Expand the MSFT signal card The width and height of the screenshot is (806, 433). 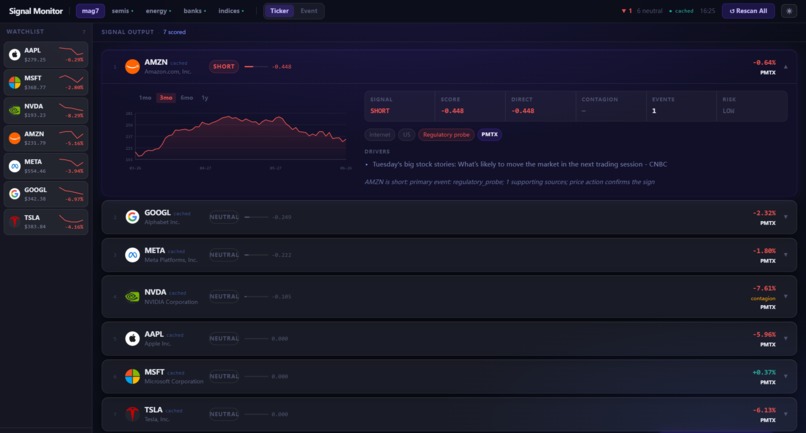click(785, 376)
